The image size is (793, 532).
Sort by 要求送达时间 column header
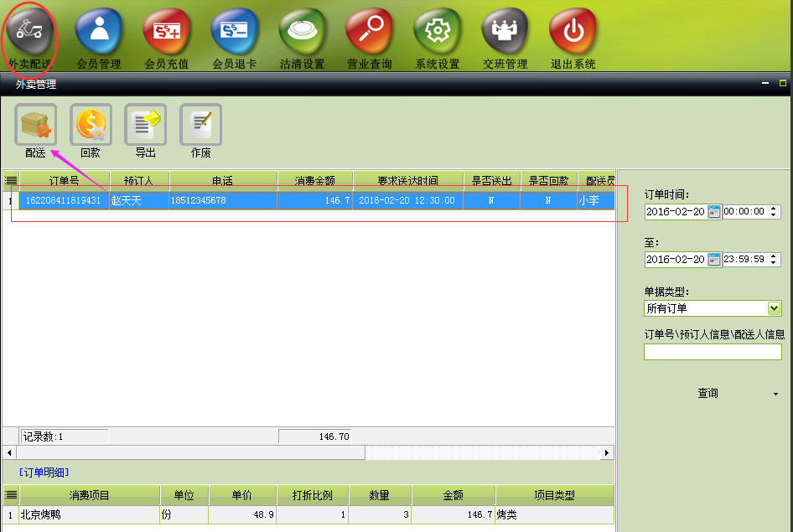click(407, 180)
